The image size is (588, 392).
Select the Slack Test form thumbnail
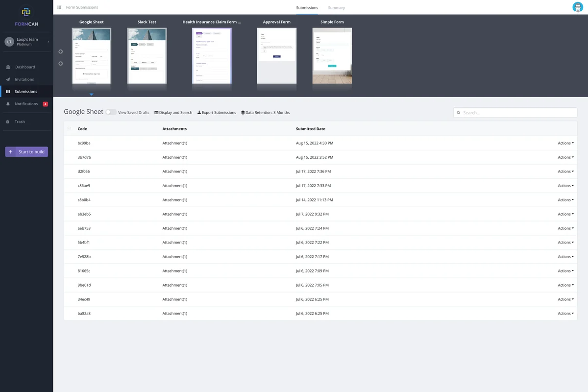(147, 55)
